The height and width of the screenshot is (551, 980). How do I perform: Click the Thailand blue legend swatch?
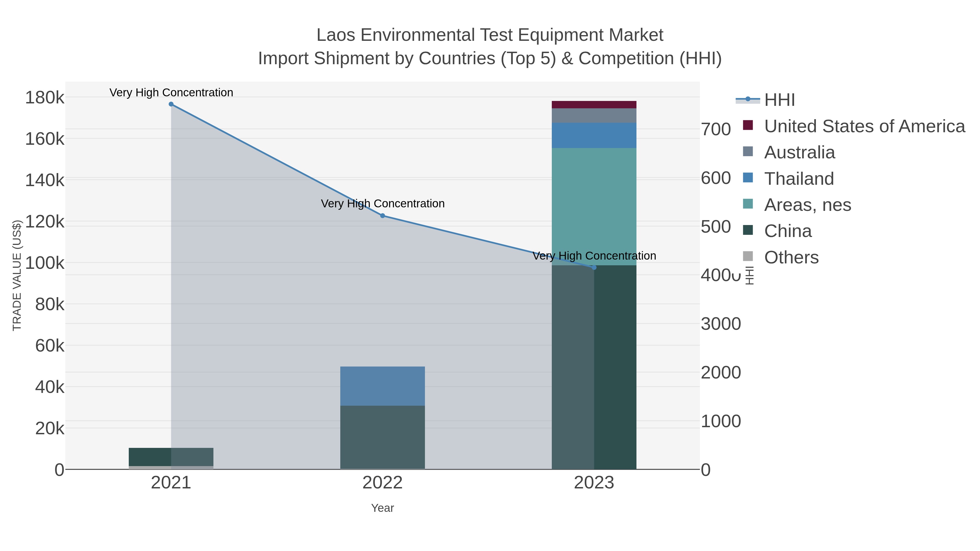point(748,178)
